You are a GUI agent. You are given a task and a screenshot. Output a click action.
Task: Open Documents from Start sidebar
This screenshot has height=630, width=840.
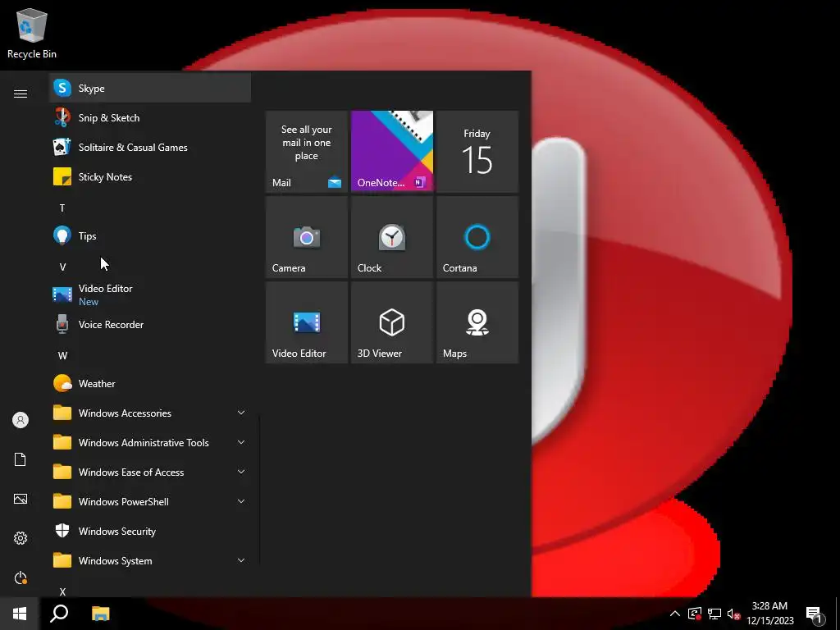click(x=21, y=459)
